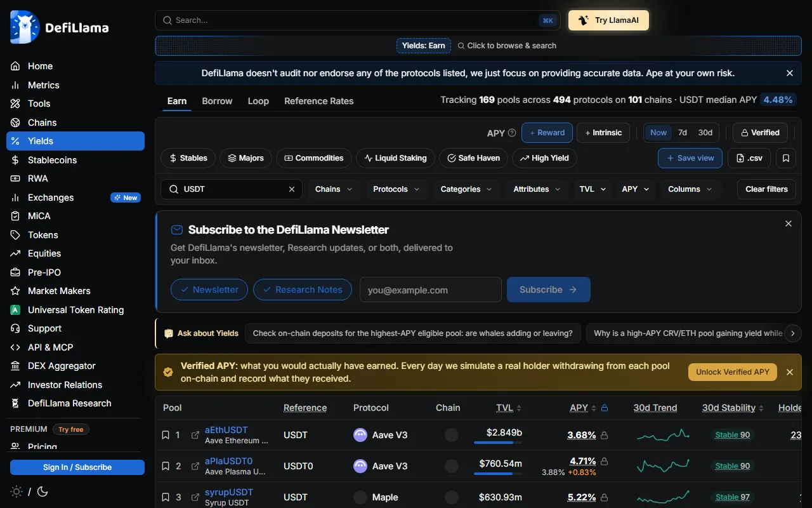The image size is (812, 508).
Task: Open Aave V3 protocol in row 1
Action: tap(390, 435)
